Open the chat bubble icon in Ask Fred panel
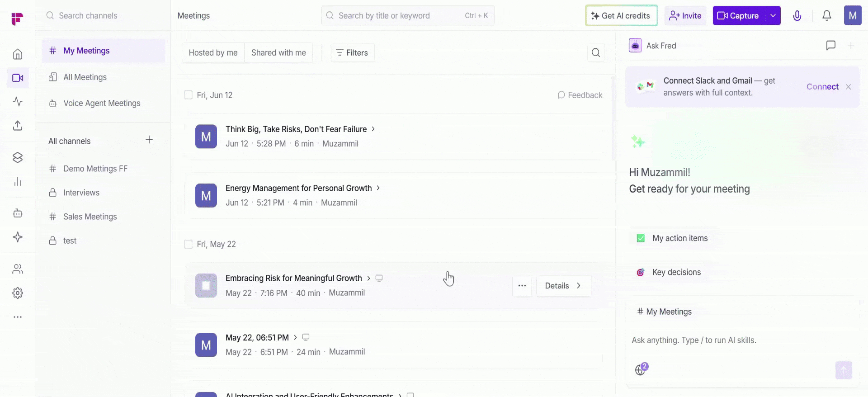 [830, 45]
